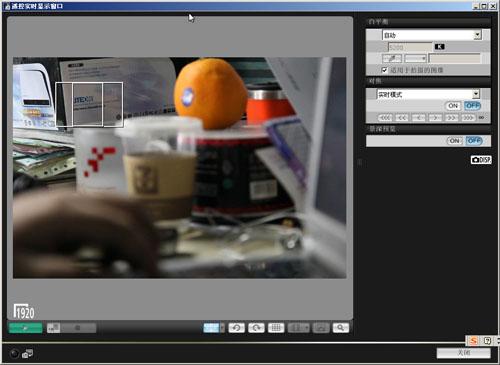This screenshot has width=500, height=365.
Task: Click the round shutter release button
Action: [14, 354]
